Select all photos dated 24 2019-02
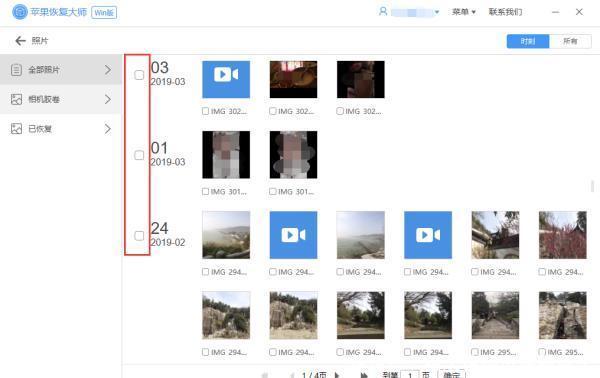The image size is (600, 378). [139, 236]
